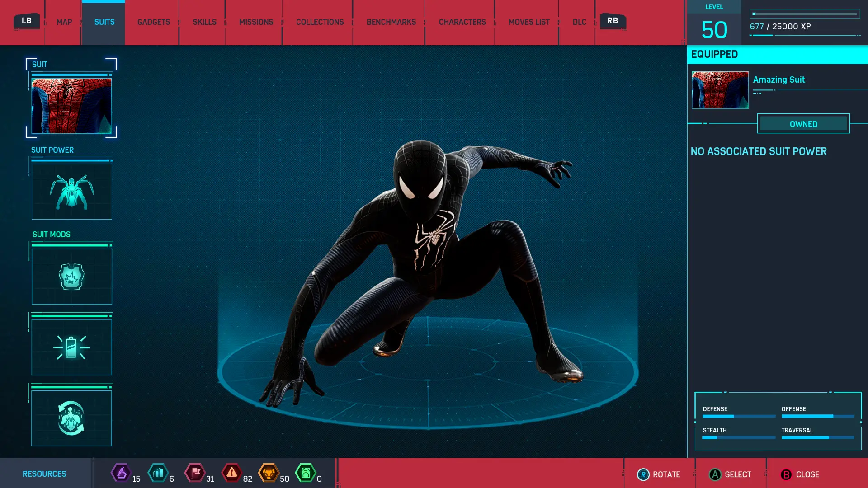868x488 pixels.
Task: Select the Spider-Bro suit power icon
Action: (72, 192)
